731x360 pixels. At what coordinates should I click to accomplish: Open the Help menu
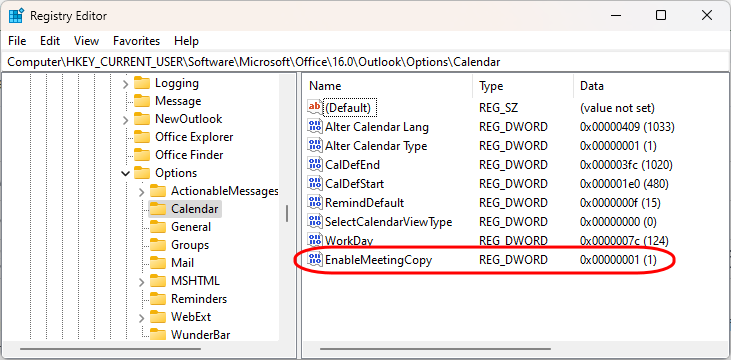[186, 41]
